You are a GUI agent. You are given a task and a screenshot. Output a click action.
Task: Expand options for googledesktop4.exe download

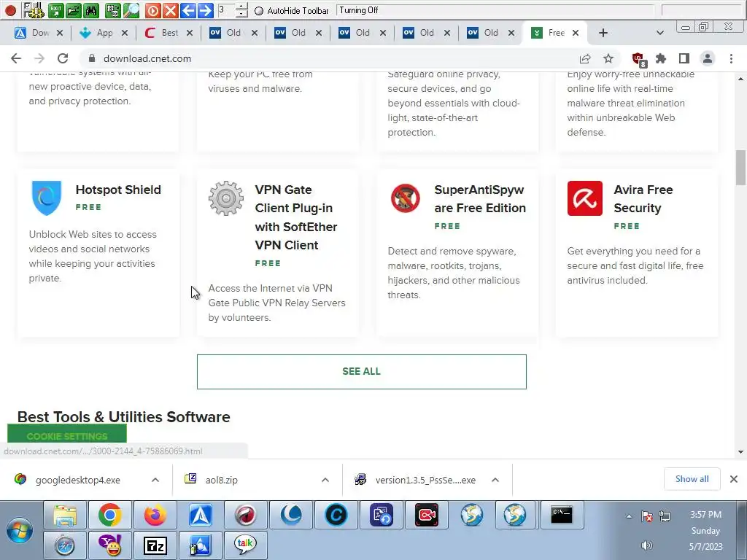pos(155,480)
